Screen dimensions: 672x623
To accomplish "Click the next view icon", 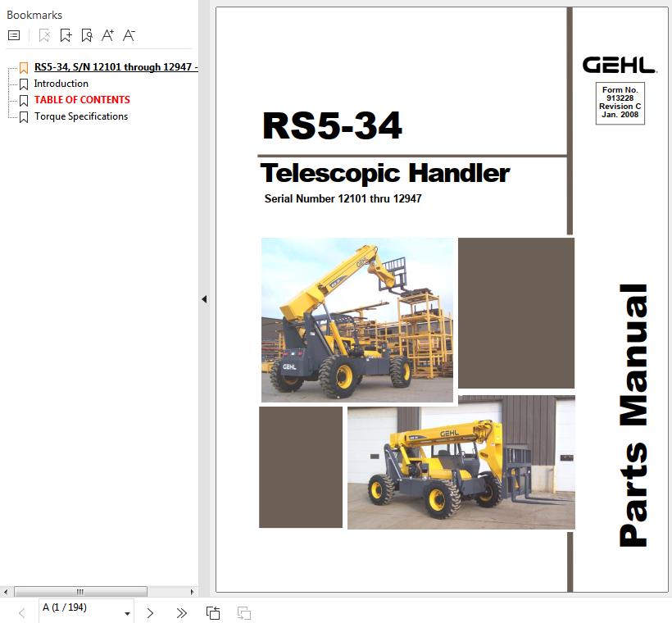I will pyautogui.click(x=244, y=612).
